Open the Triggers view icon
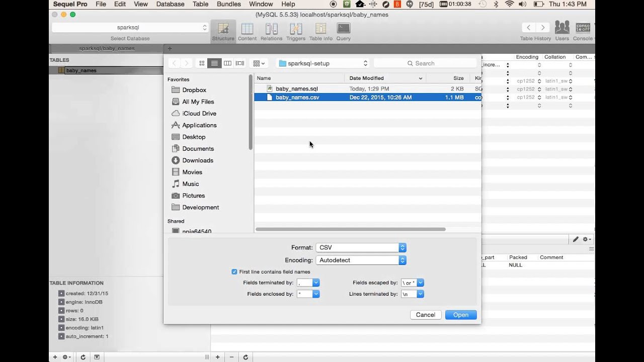Screen dimensions: 644x362 295,31
